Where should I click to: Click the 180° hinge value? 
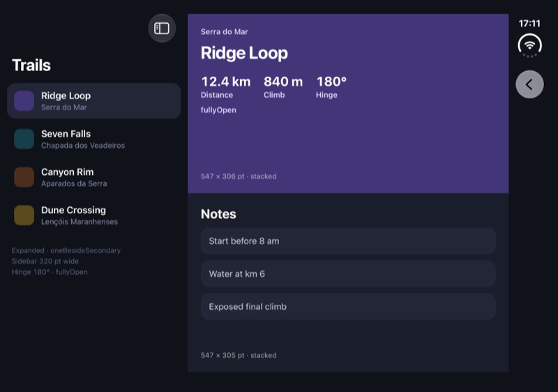[331, 82]
